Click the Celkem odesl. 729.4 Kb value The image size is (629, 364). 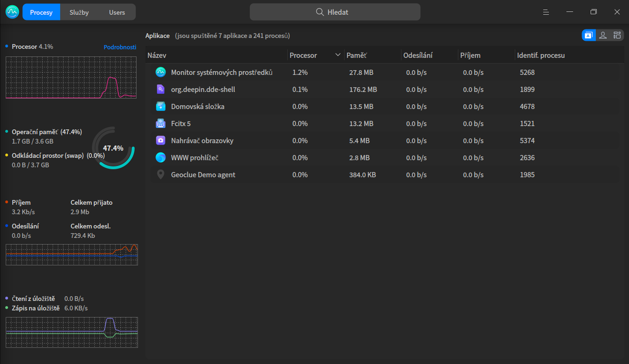click(83, 236)
